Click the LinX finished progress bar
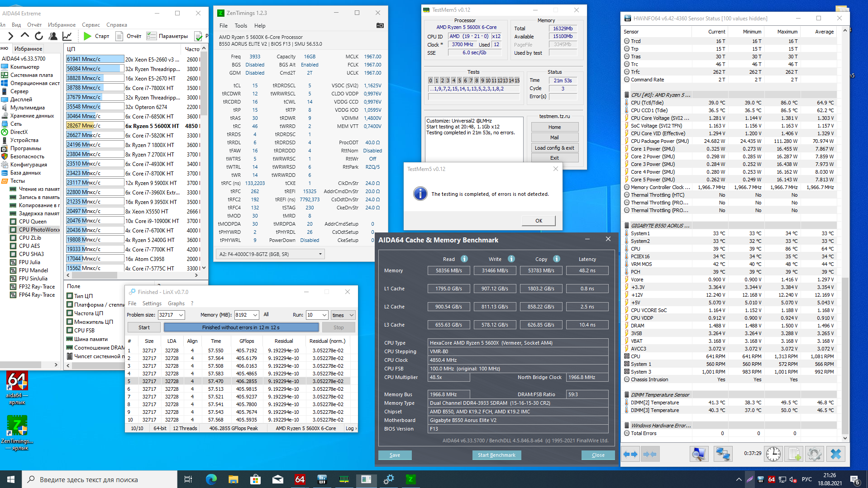 coord(241,327)
